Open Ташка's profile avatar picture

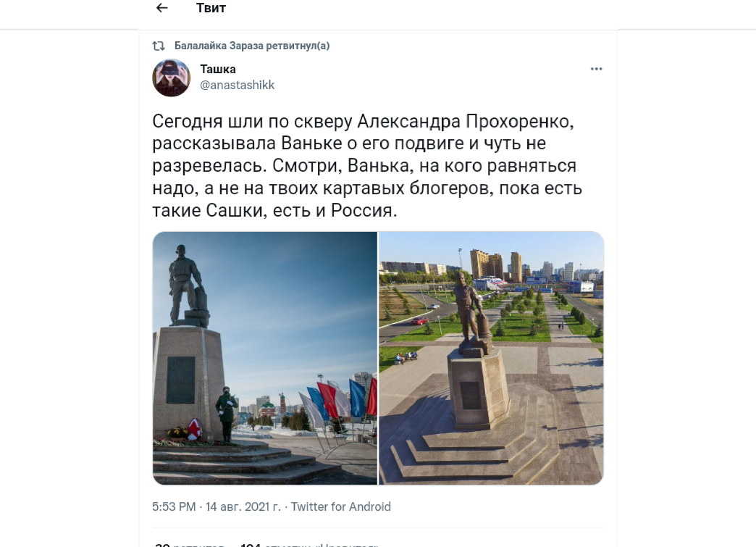point(172,78)
